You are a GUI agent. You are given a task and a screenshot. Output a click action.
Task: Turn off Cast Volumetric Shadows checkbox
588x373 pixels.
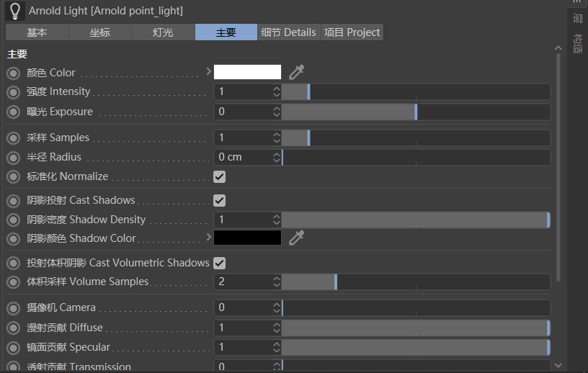(219, 263)
